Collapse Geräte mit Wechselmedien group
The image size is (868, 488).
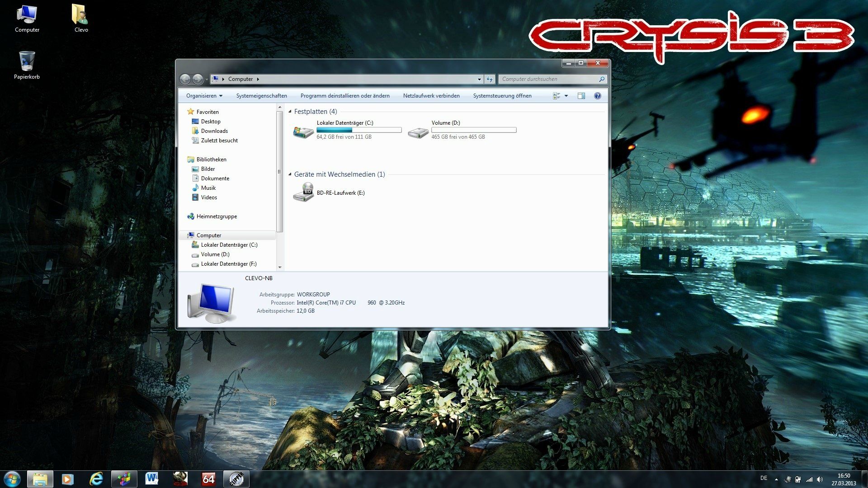tap(290, 174)
